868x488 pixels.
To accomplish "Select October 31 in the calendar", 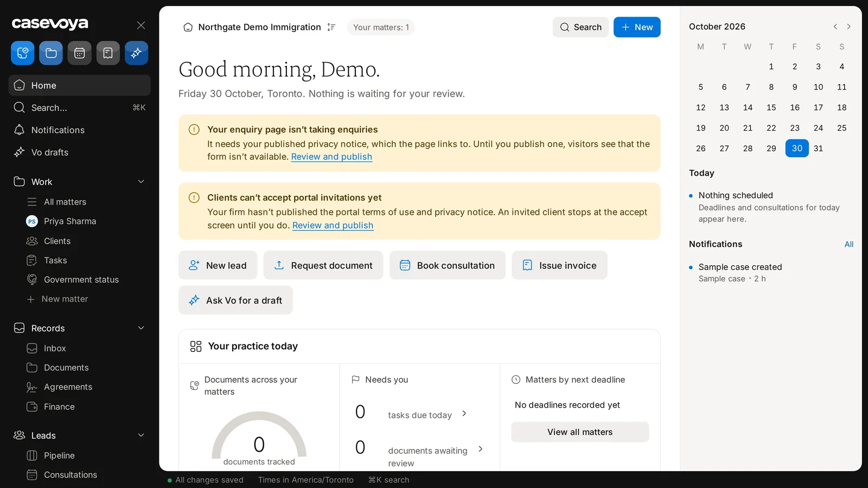I will pos(818,149).
